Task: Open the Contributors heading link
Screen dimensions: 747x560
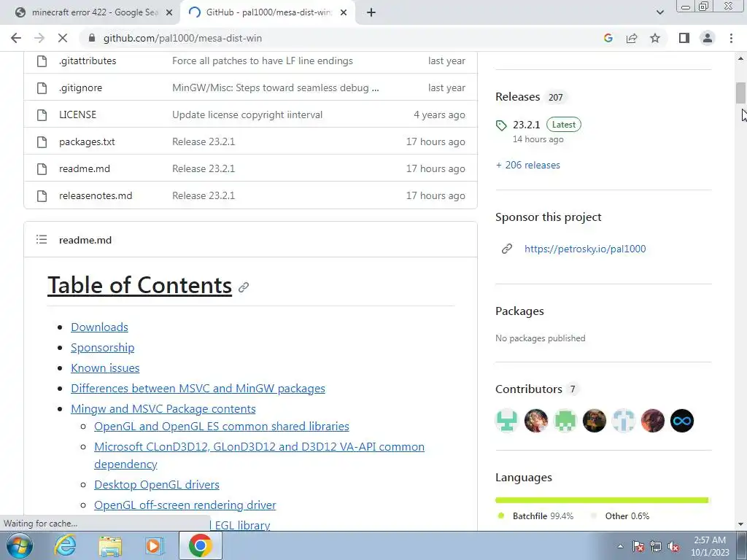Action: 529,389
